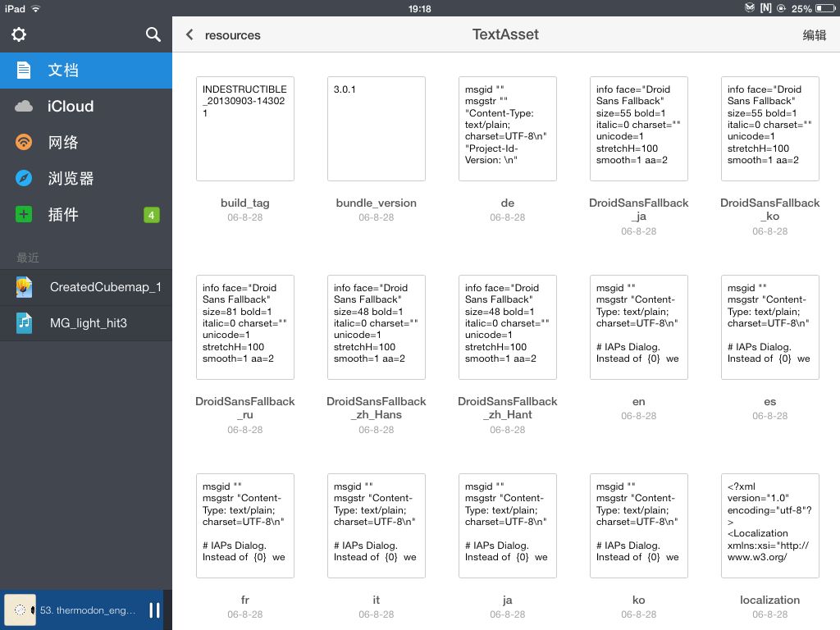The height and width of the screenshot is (630, 840).
Task: Open the DroidSansFallback_zh_Hans thumbnail
Action: tap(376, 327)
